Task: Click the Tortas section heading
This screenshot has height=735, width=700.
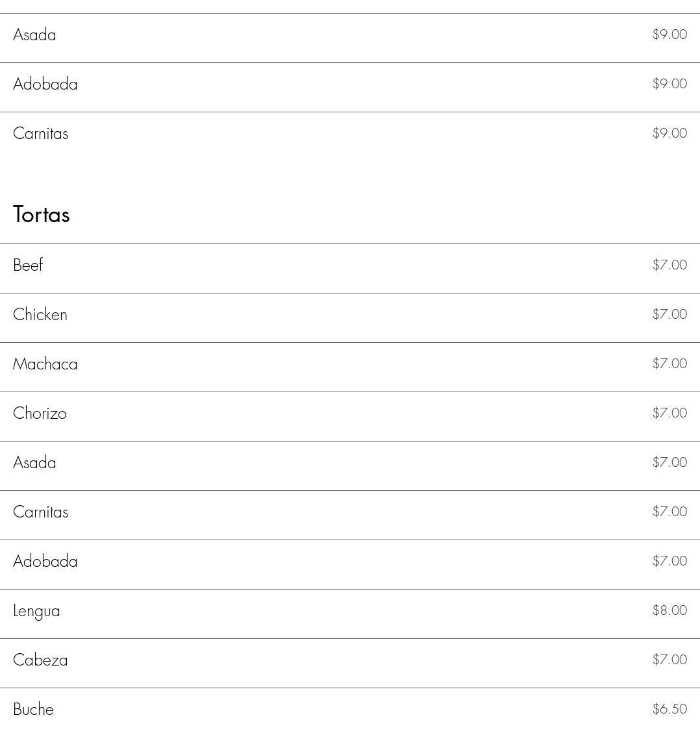Action: click(x=42, y=214)
